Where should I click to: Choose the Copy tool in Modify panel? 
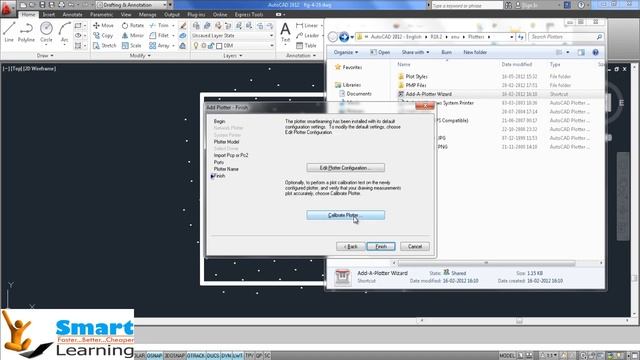pos(103,36)
